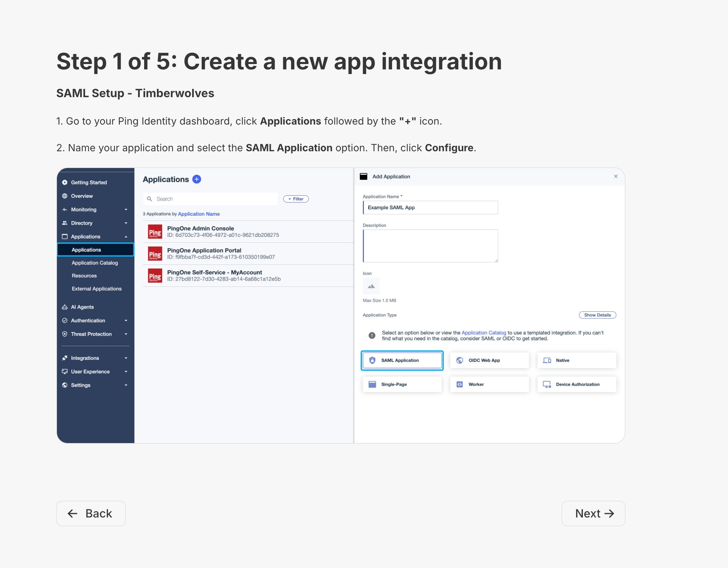Click the Settings globe icon
Screen dimensions: 728x568
pos(65,385)
